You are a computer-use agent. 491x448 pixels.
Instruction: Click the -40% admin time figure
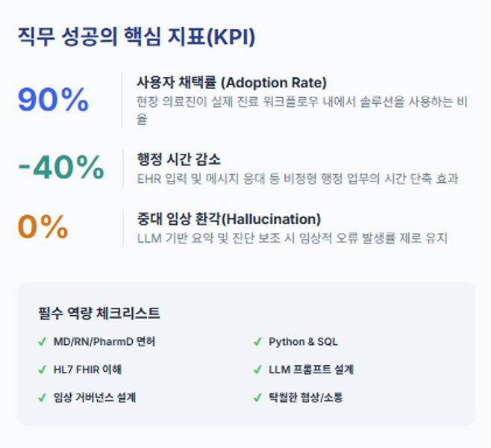coord(60,167)
